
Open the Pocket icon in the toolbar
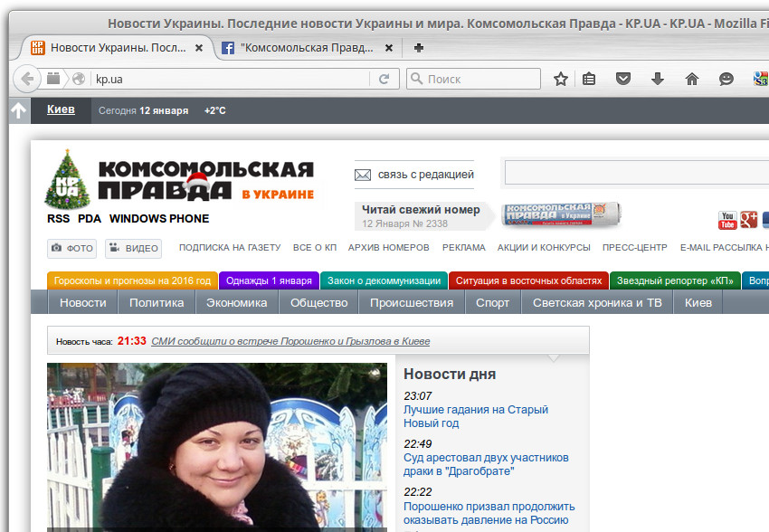click(623, 79)
